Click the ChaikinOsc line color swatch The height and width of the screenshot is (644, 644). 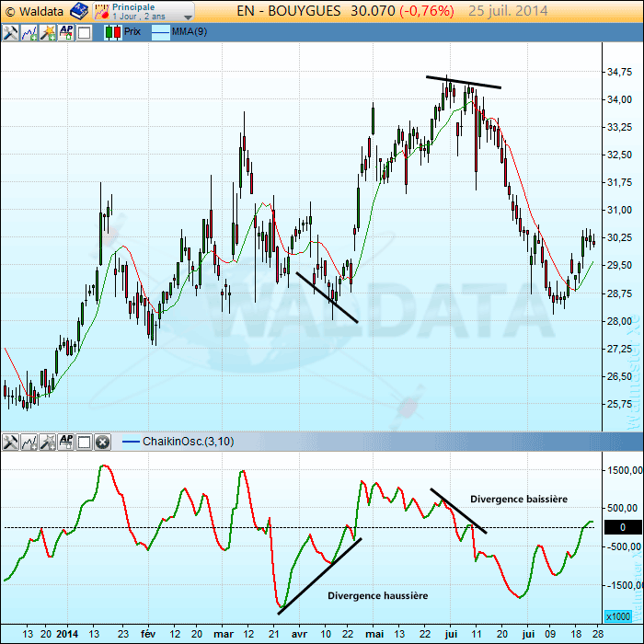[132, 442]
